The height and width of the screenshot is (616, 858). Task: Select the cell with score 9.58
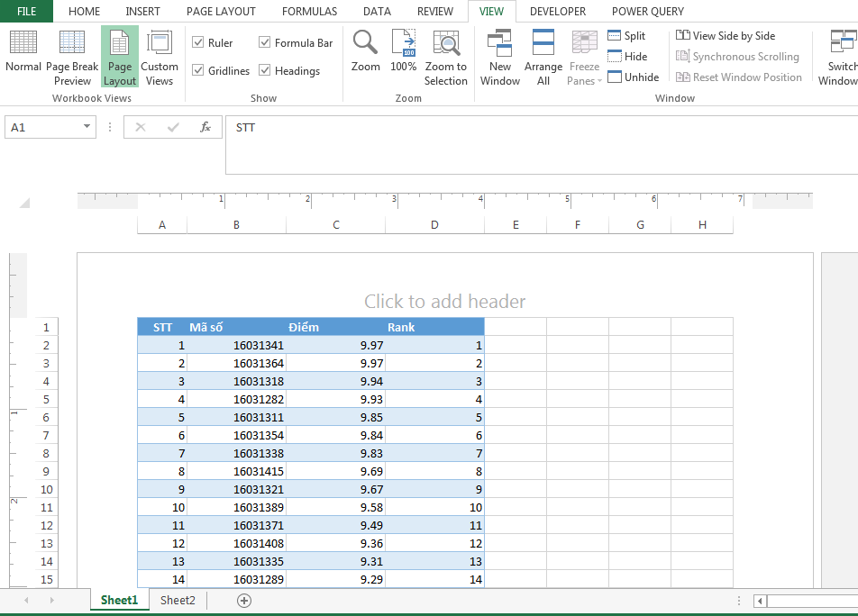point(335,507)
